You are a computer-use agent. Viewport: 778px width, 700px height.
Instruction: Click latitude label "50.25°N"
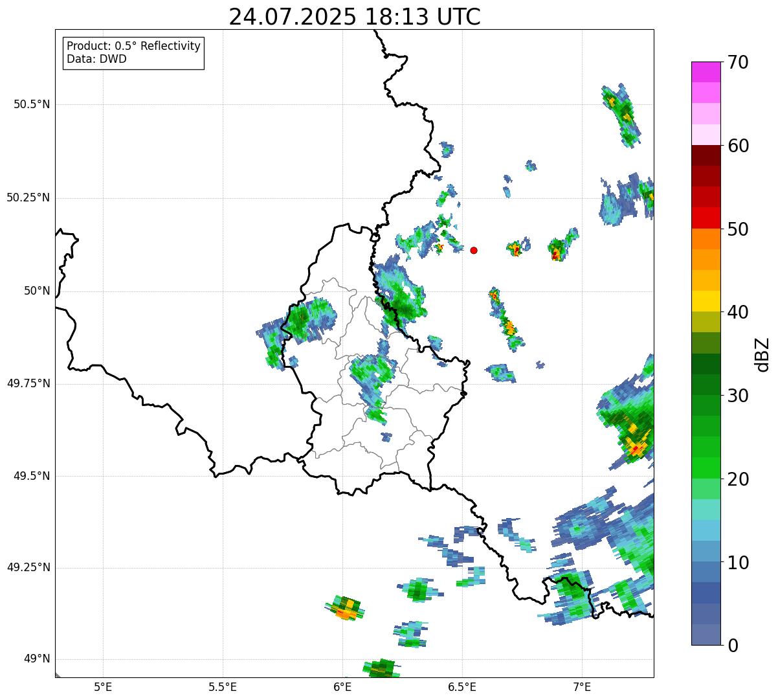pos(28,198)
